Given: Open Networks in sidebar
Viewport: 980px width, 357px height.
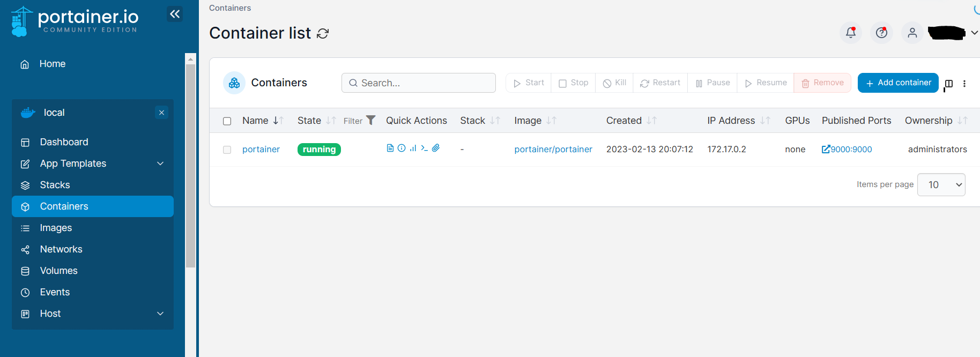Looking at the screenshot, I should click(x=93, y=249).
